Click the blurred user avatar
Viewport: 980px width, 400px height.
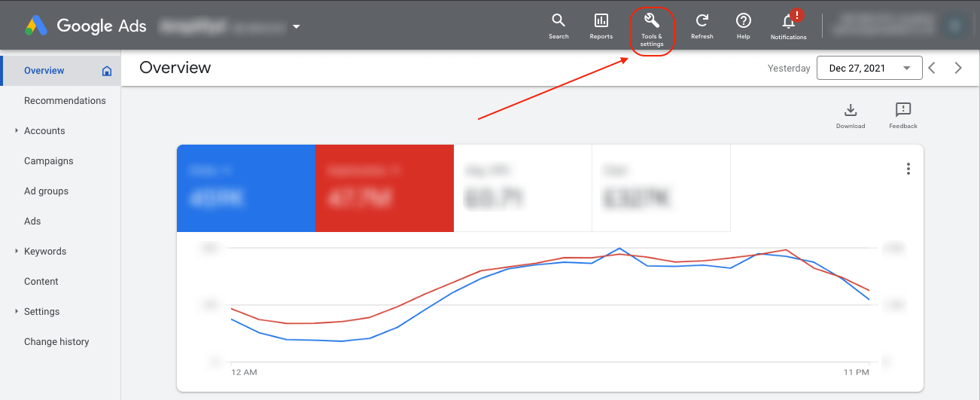(956, 26)
